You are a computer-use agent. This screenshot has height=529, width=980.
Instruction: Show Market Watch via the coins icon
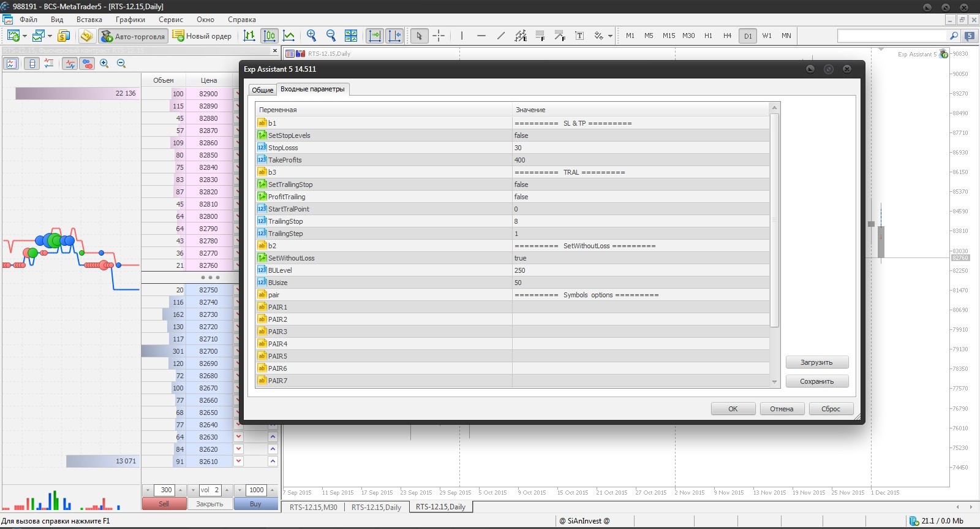63,36
